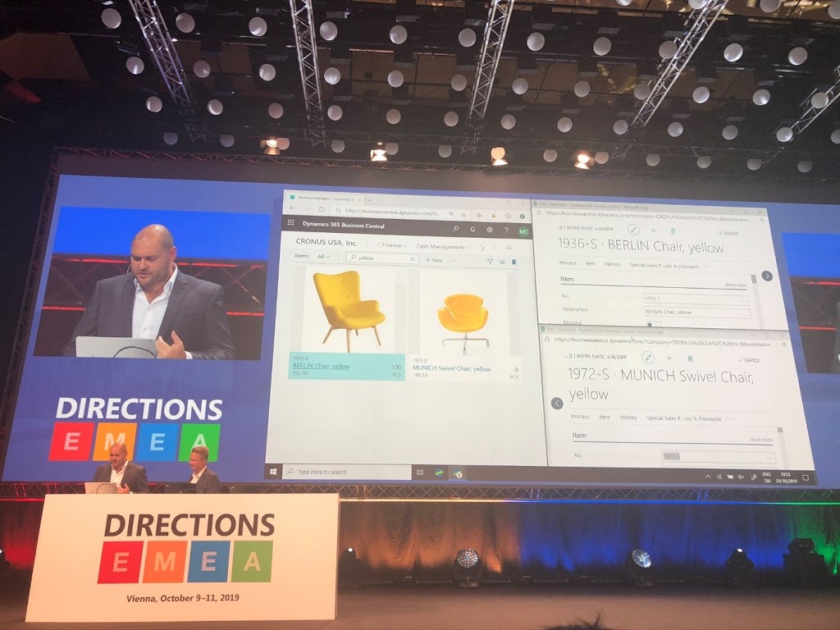Delete the MUNICH Swivel Chair item
The height and width of the screenshot is (630, 840).
690,358
